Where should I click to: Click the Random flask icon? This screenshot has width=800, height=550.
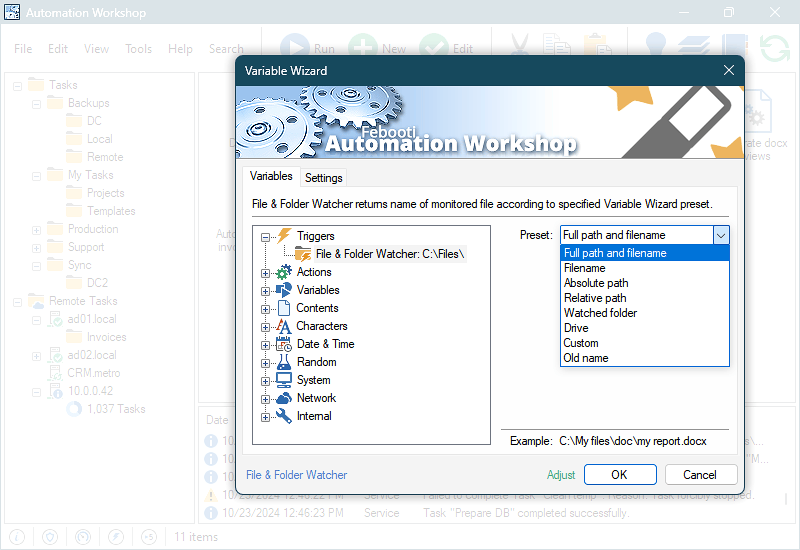[x=284, y=362]
